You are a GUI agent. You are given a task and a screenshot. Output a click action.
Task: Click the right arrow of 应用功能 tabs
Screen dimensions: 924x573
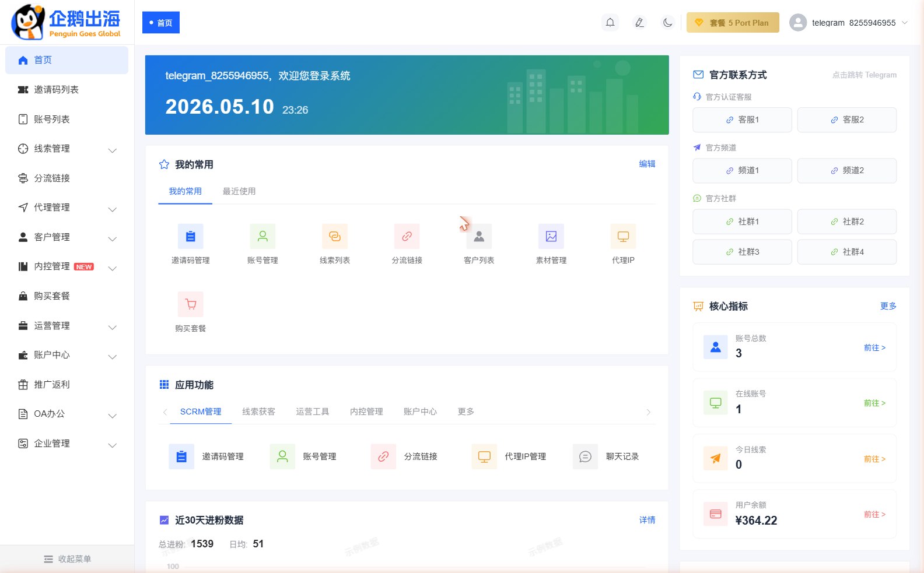coord(648,412)
